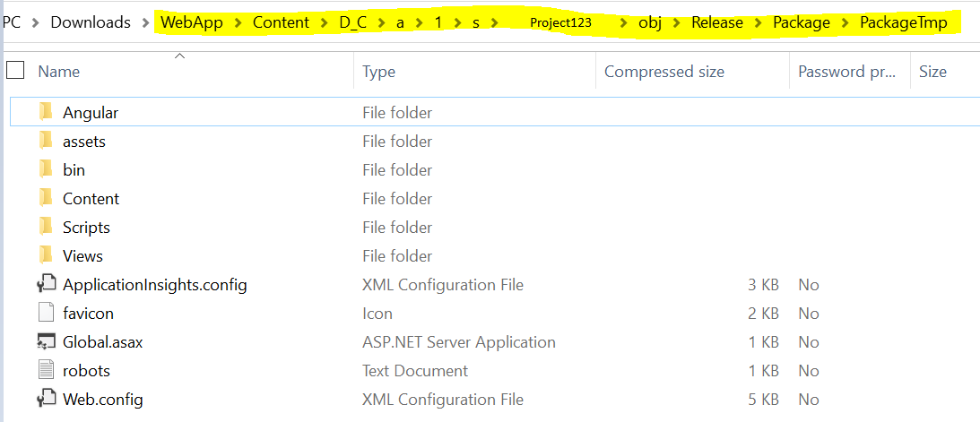Select the robots text document icon
The width and height of the screenshot is (980, 422).
coord(47,370)
